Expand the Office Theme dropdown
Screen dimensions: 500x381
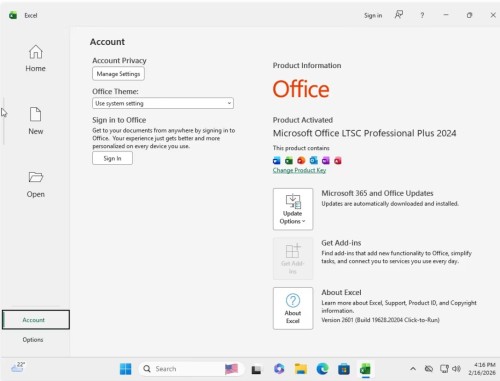[x=163, y=103]
